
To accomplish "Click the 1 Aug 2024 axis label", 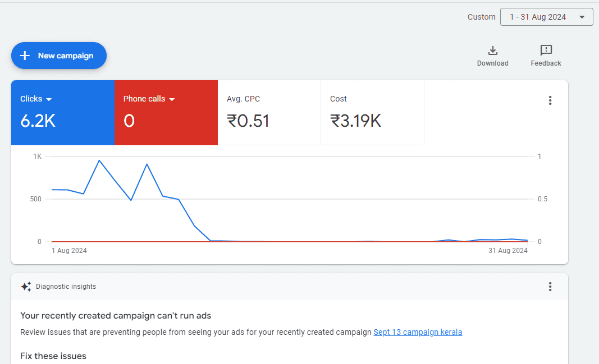I will pos(69,250).
